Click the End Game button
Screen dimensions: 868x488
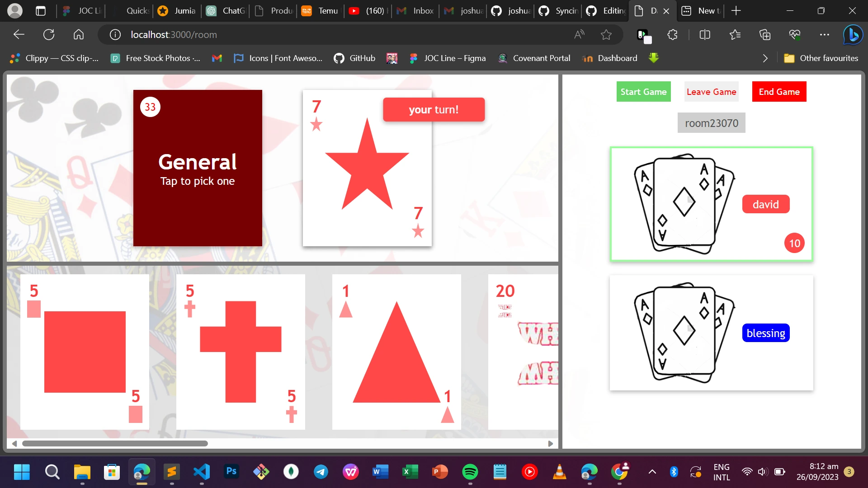coord(779,92)
